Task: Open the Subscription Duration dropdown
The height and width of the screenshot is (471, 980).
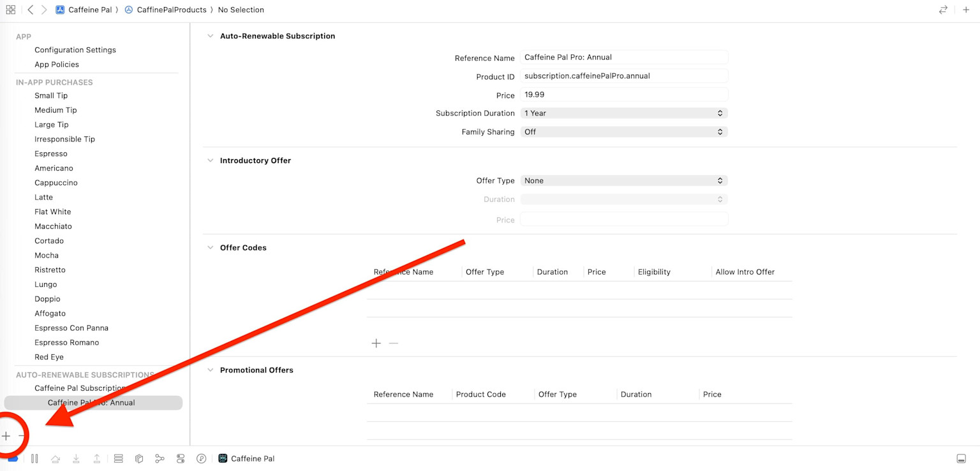Action: (624, 113)
